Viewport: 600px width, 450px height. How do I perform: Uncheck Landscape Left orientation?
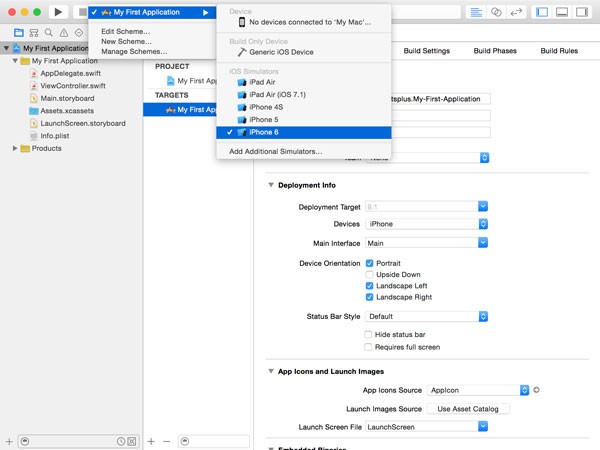coord(369,286)
